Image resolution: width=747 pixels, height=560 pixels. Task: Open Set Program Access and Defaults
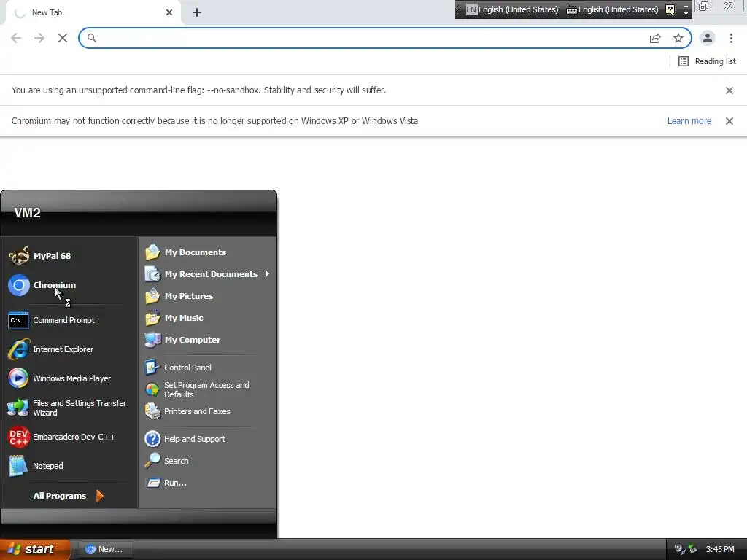(207, 389)
